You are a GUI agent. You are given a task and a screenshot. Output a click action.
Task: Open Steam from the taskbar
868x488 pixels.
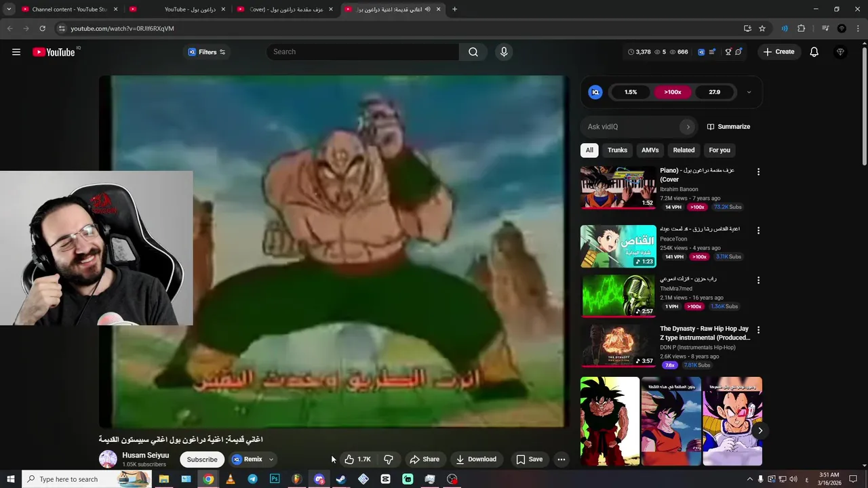click(x=341, y=479)
